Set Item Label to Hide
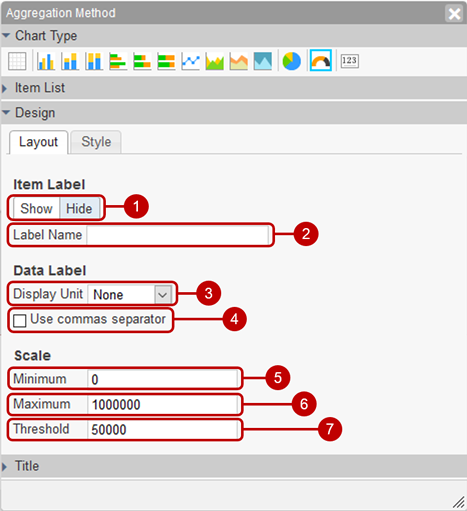 click(x=79, y=209)
